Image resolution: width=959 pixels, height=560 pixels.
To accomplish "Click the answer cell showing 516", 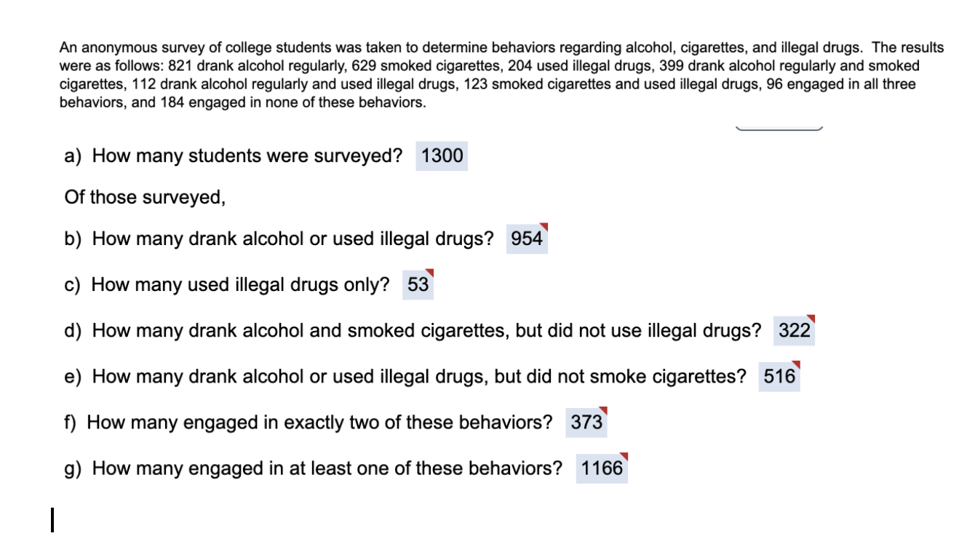I will pos(779,376).
